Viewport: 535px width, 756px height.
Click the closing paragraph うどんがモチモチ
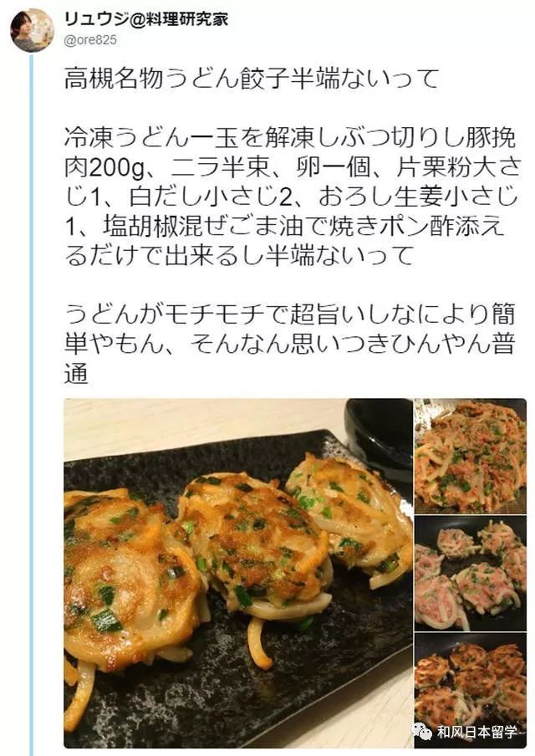[x=289, y=343]
